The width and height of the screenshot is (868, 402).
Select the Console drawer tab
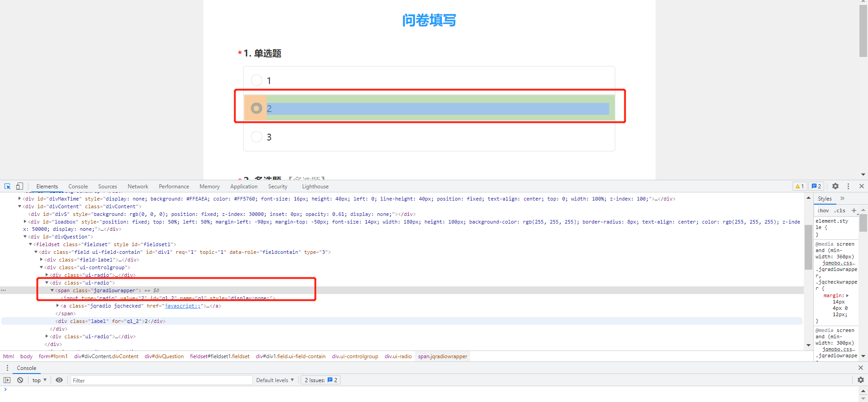tap(27, 368)
